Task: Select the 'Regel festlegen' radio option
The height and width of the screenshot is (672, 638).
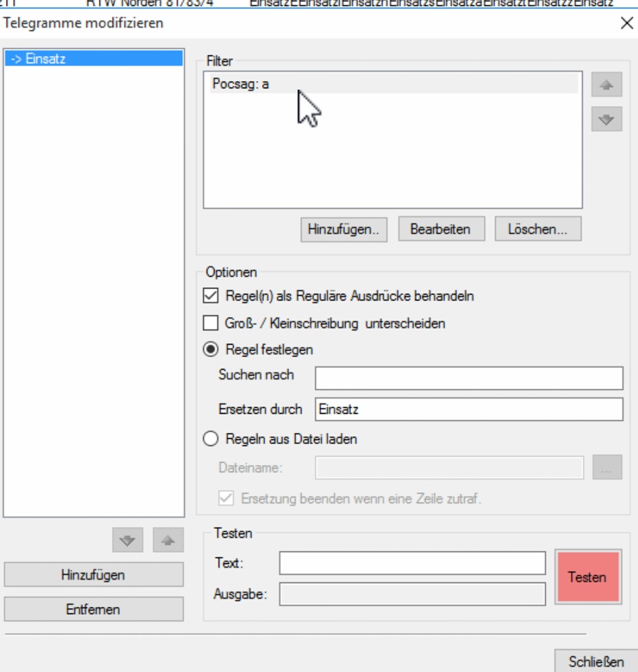Action: [211, 350]
